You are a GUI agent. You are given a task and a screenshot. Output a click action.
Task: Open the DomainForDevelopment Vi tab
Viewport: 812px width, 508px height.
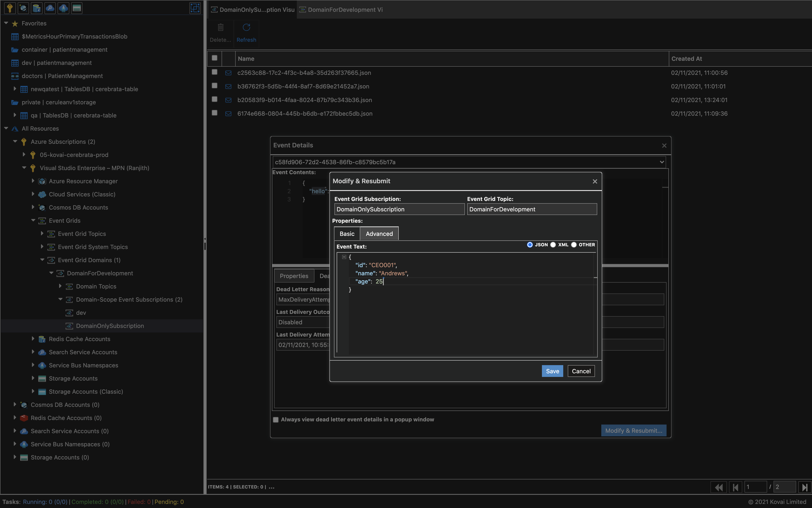341,10
